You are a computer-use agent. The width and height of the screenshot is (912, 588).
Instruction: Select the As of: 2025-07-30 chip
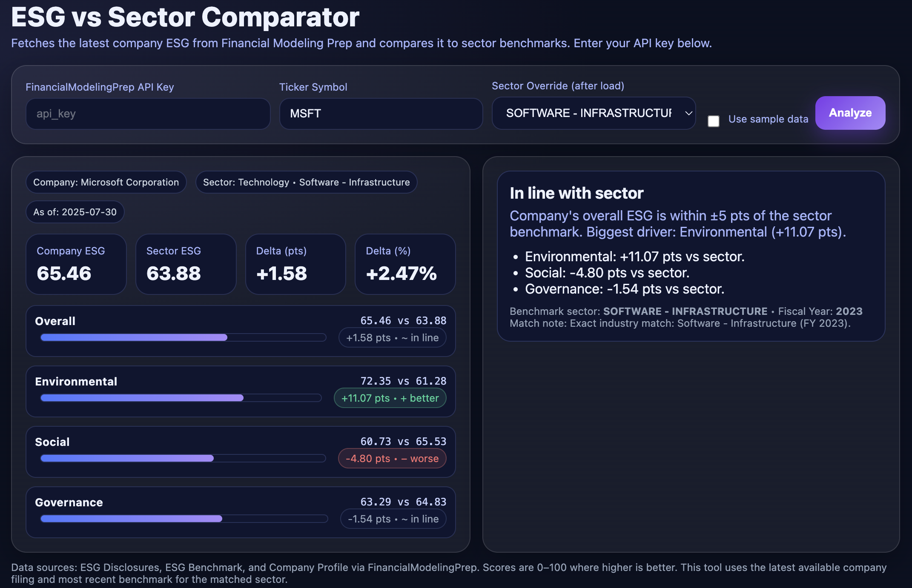75,211
